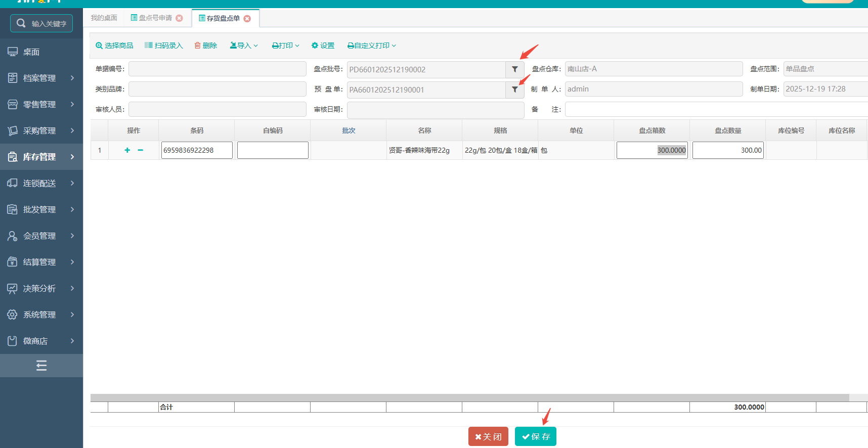This screenshot has width=868, height=448.
Task: Open the 桌面 desktop sidebar item
Action: coord(41,52)
